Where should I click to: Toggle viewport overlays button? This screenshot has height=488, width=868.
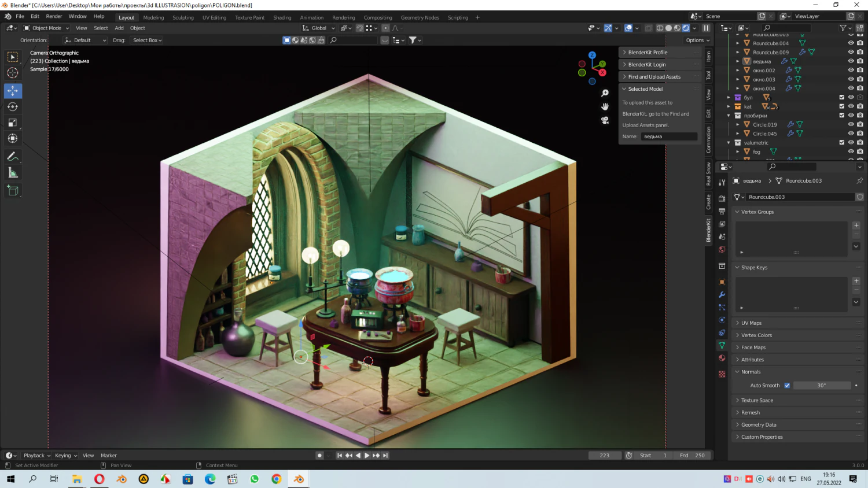point(628,28)
